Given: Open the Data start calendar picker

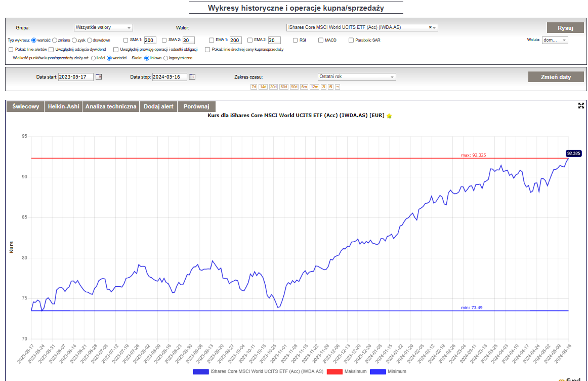Looking at the screenshot, I should coord(99,77).
